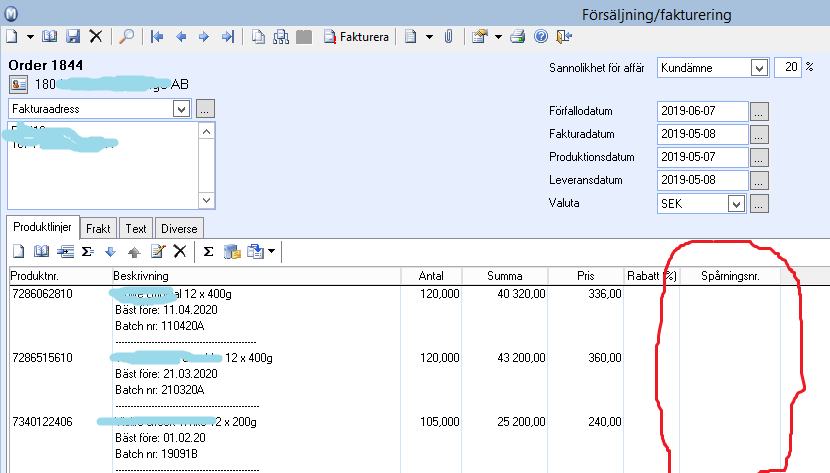
Task: Move product line down with blue arrow
Action: point(110,251)
